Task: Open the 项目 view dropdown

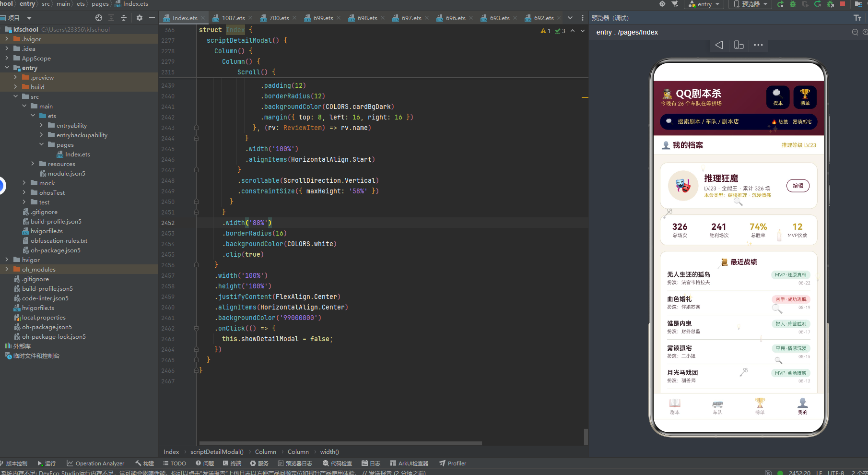Action: tap(29, 18)
